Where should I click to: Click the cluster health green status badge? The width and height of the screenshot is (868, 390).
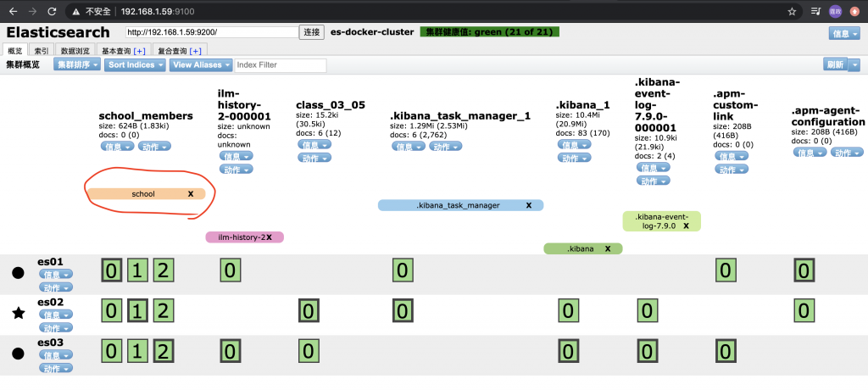490,32
